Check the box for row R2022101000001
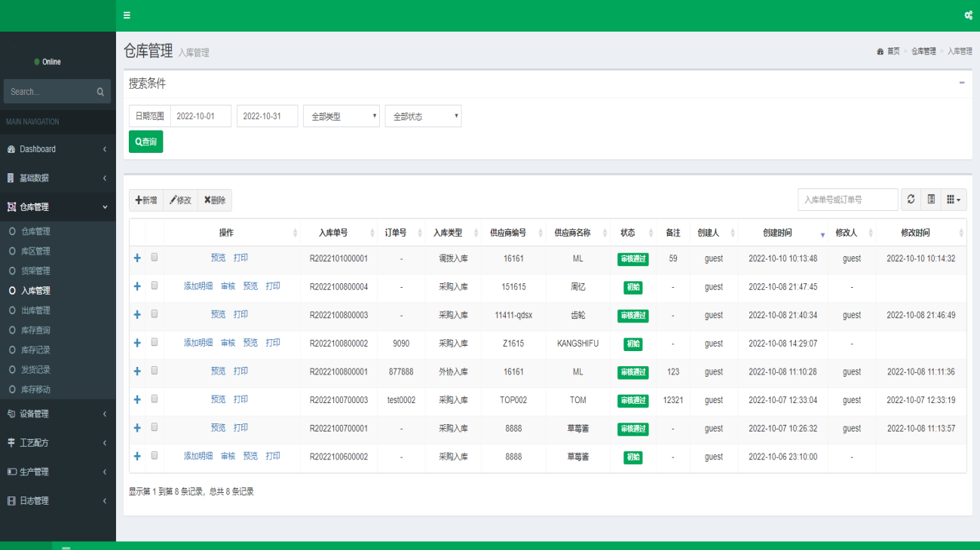 (x=155, y=258)
